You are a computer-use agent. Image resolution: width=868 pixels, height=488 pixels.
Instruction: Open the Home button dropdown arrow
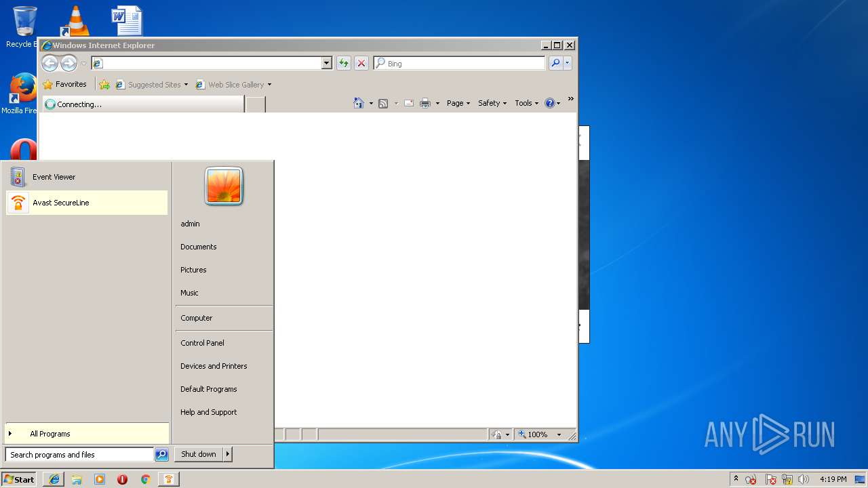371,104
